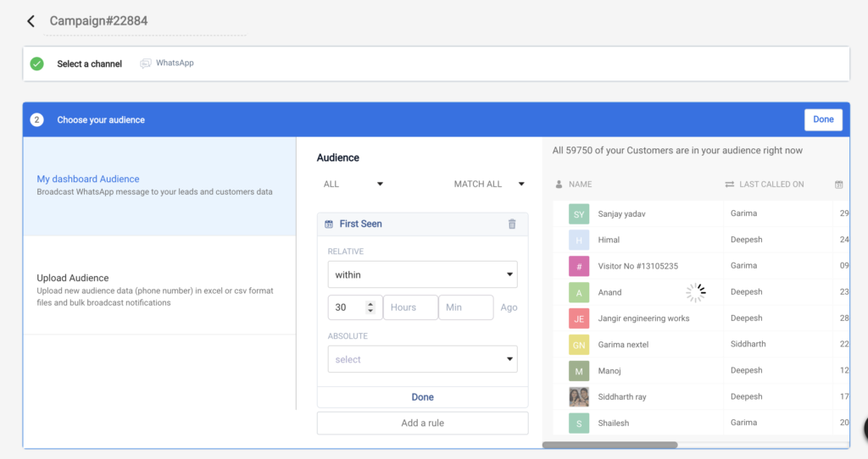
Task: Open the ALL audience dropdown
Action: pyautogui.click(x=353, y=184)
